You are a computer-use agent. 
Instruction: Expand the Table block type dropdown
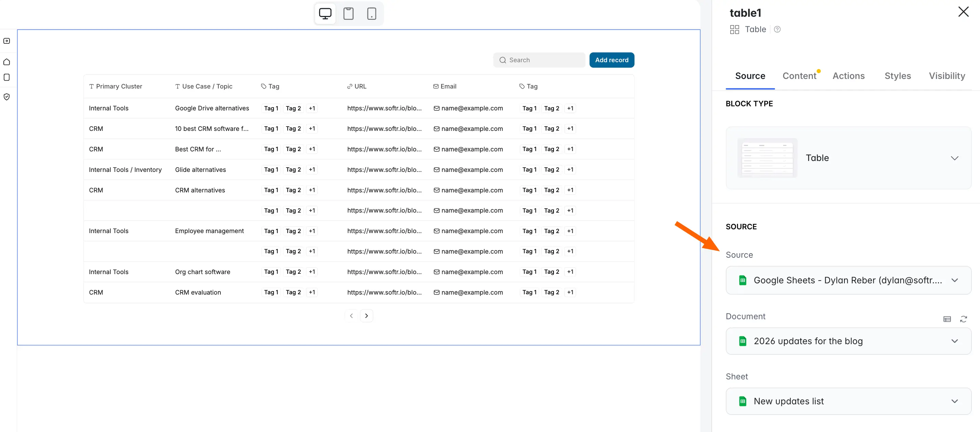955,158
